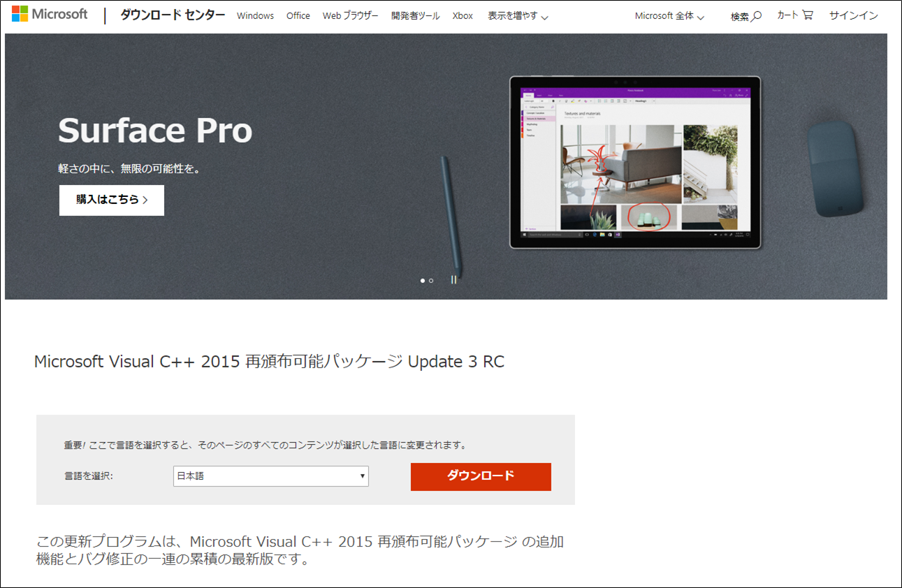This screenshot has height=588, width=902.
Task: Click the Surface Pro tablet image
Action: tap(635, 162)
